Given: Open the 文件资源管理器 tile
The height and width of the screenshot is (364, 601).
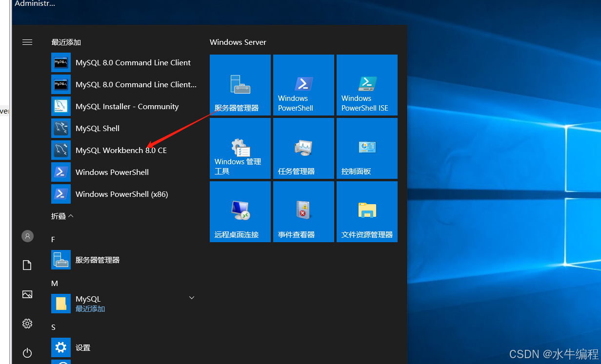Looking at the screenshot, I should pyautogui.click(x=367, y=211).
